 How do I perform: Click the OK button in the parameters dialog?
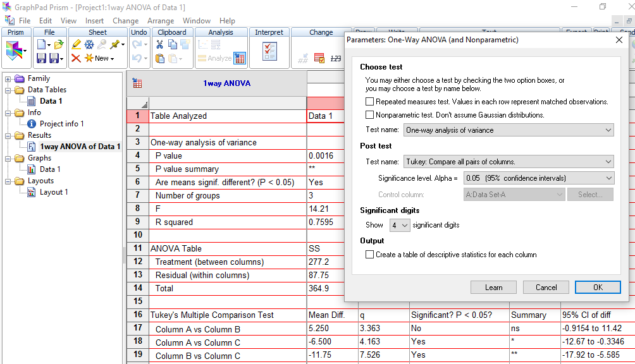click(598, 287)
